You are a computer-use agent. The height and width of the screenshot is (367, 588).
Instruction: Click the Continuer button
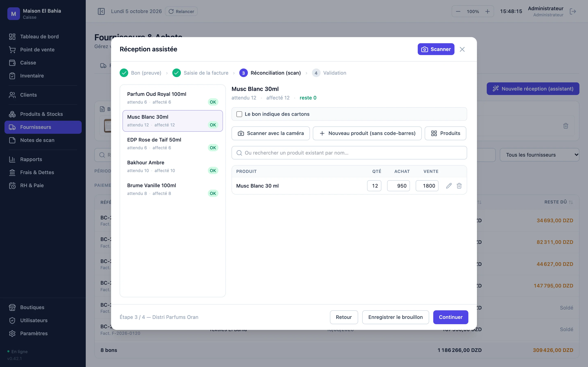click(x=450, y=317)
